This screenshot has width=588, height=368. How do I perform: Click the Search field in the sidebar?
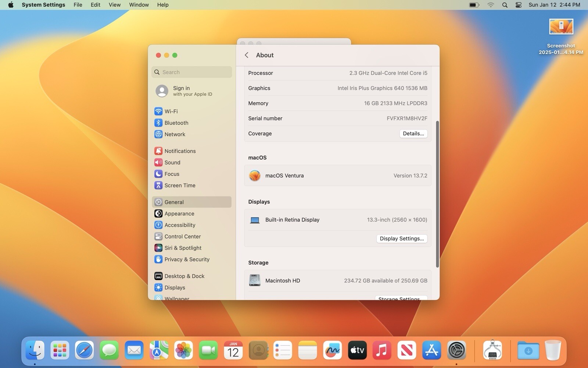(x=192, y=72)
